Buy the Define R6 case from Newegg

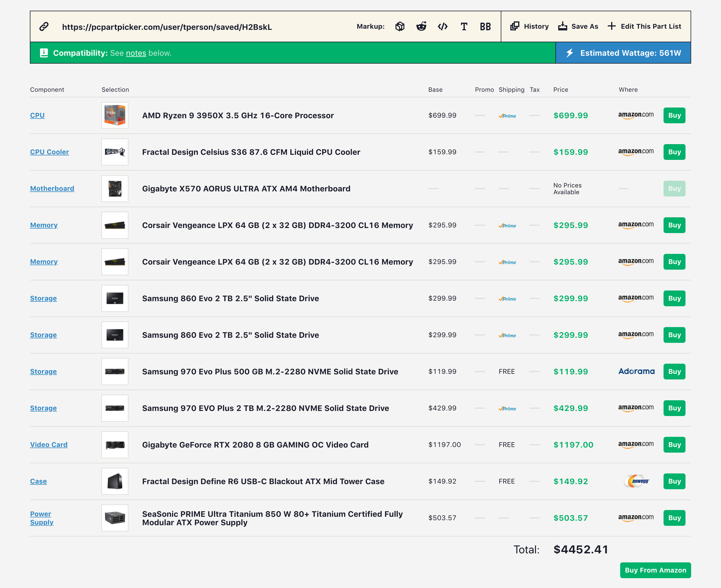tap(674, 481)
